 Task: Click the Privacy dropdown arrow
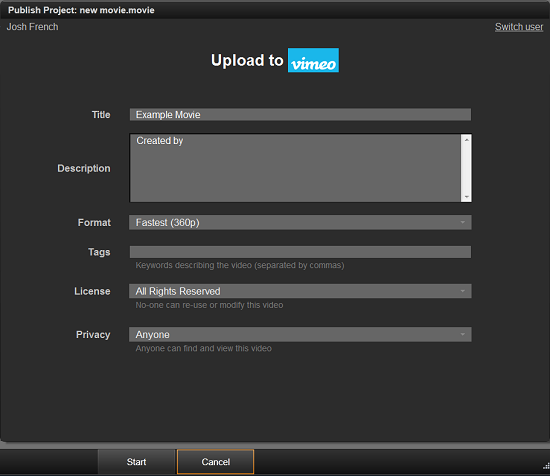click(x=463, y=335)
